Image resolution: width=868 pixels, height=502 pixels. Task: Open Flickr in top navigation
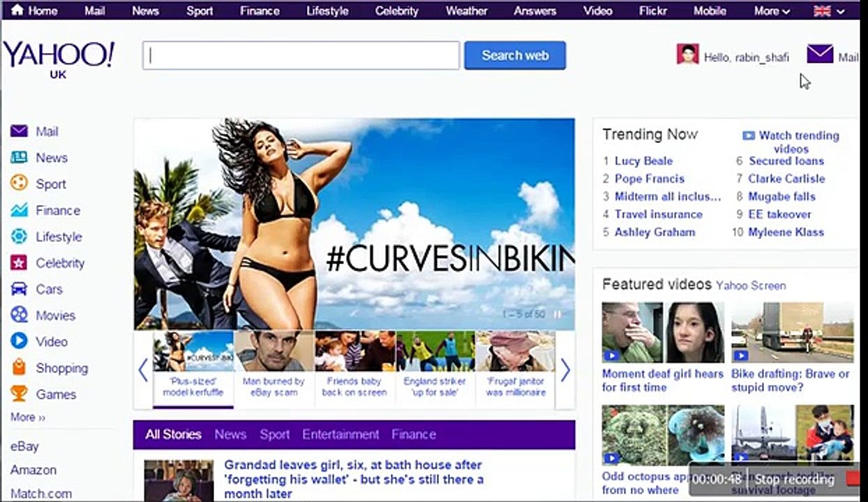653,10
